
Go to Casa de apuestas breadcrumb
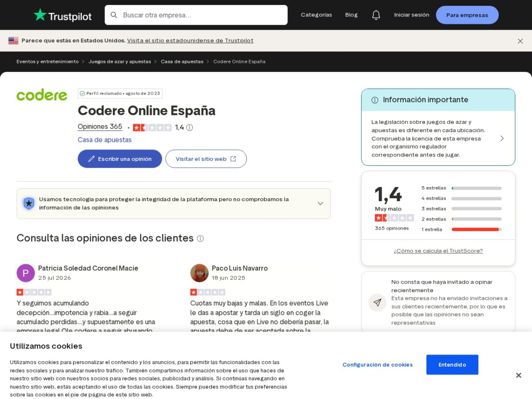[x=182, y=62]
